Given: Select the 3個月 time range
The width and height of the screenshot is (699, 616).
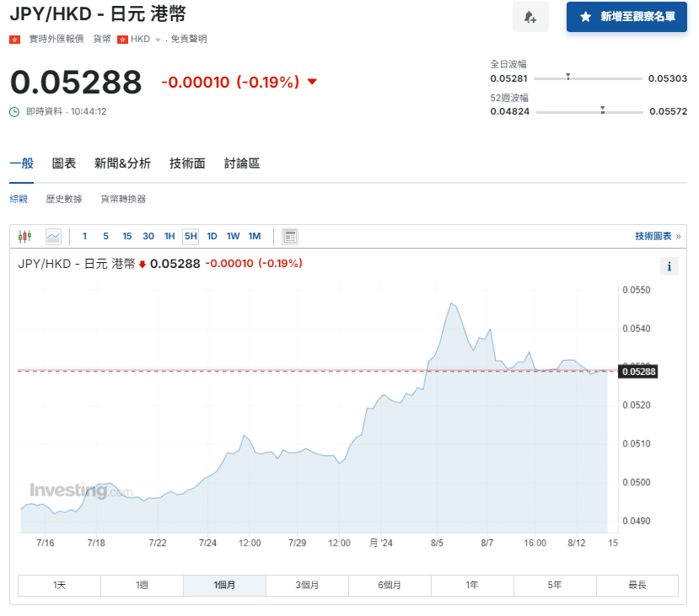Looking at the screenshot, I should coord(307,585).
